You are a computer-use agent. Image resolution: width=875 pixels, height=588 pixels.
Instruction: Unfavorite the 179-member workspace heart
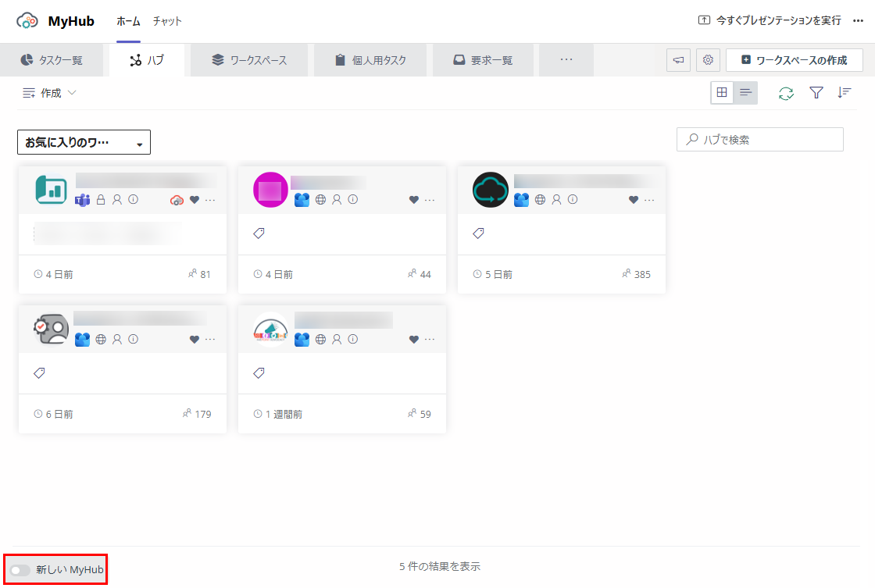pos(195,339)
